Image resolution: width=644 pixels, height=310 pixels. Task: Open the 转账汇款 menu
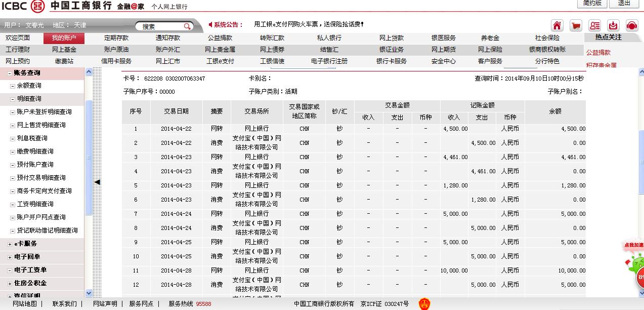pos(272,38)
